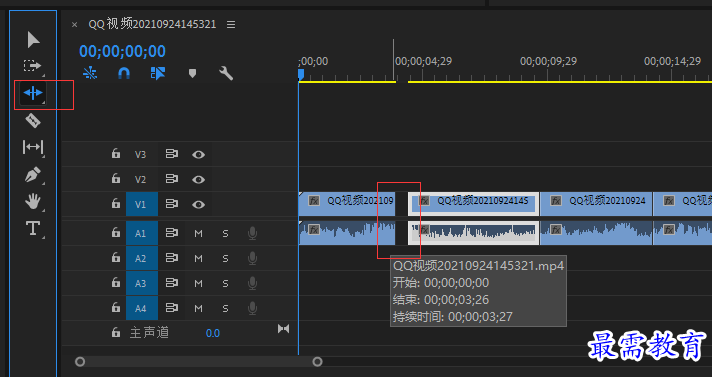Toggle sync lock on V2

[171, 179]
